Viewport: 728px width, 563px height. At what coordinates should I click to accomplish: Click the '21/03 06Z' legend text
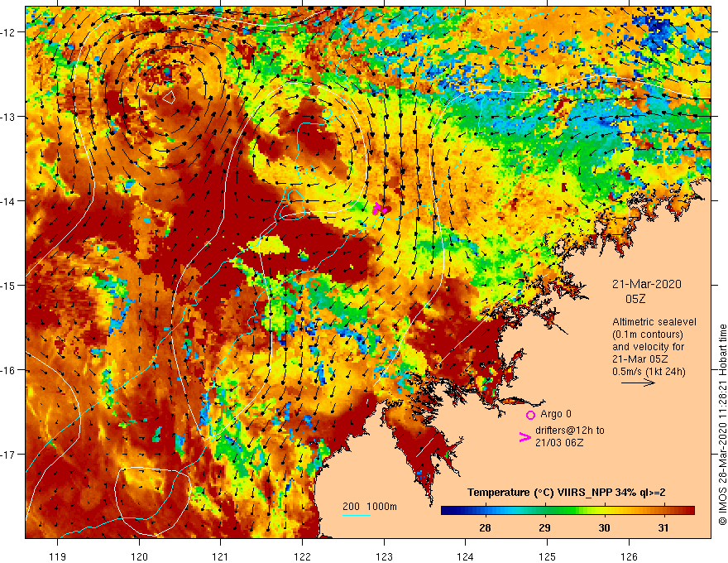click(x=559, y=443)
